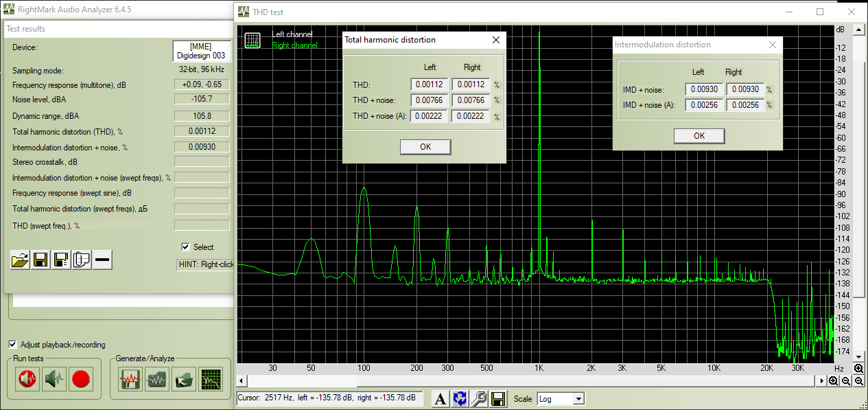Click the [MME] Digidesign 003 device box
This screenshot has width=868, height=410.
pos(201,51)
